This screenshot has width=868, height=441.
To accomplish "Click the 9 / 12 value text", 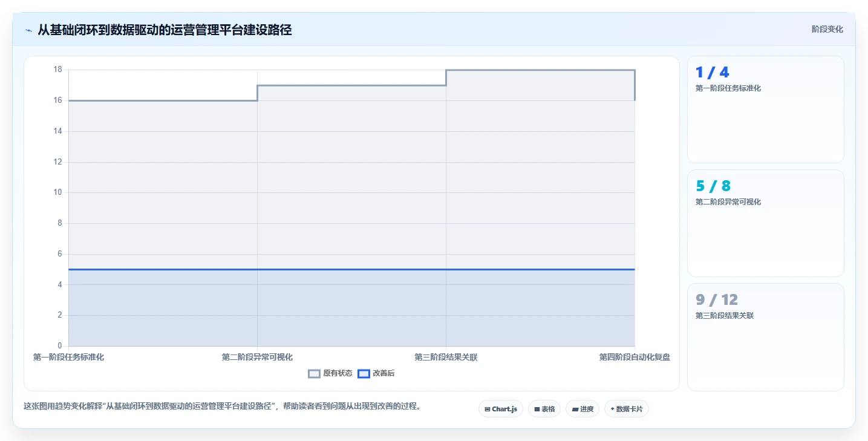I will (717, 300).
